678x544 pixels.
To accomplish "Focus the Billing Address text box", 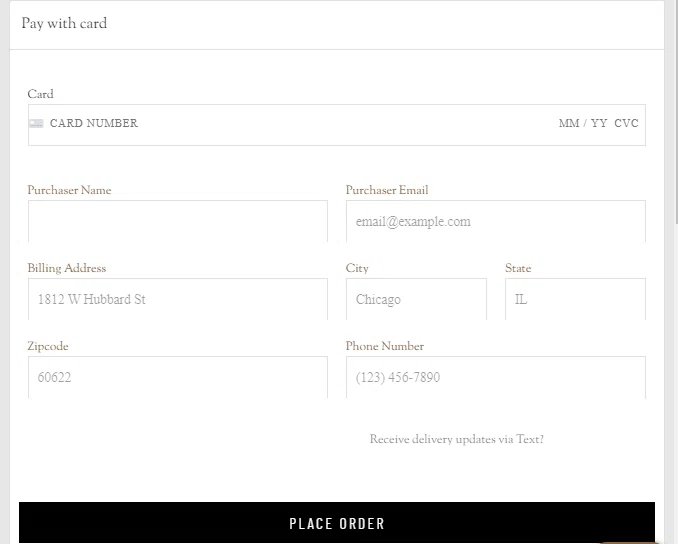I will tap(177, 299).
